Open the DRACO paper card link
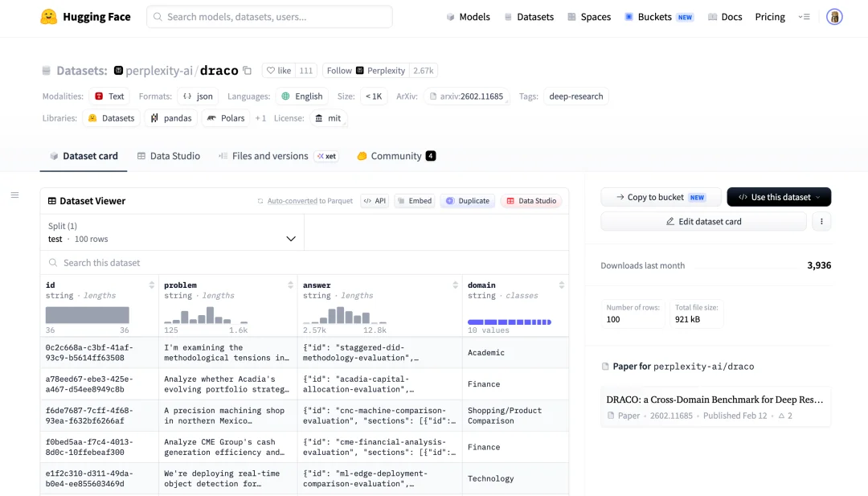This screenshot has height=496, width=868. pyautogui.click(x=715, y=407)
